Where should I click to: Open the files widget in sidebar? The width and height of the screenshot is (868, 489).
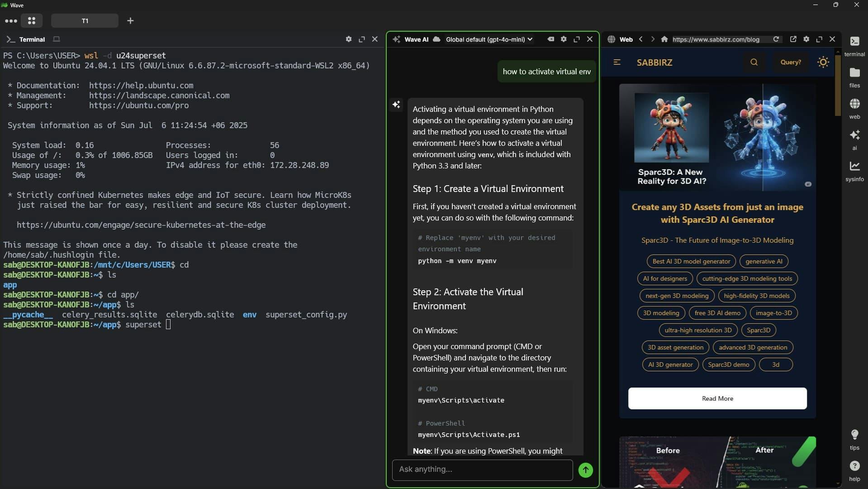pos(854,77)
